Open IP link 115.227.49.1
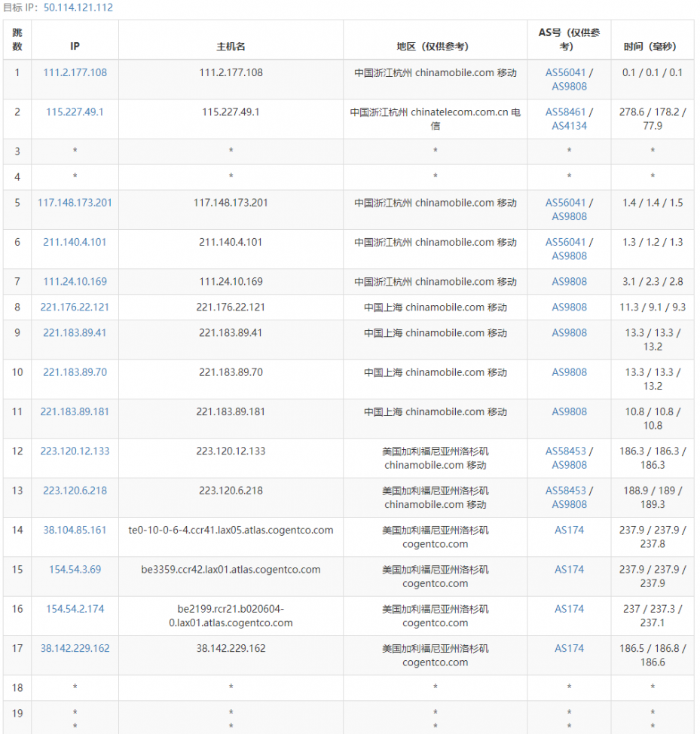700x734 pixels. click(x=75, y=112)
